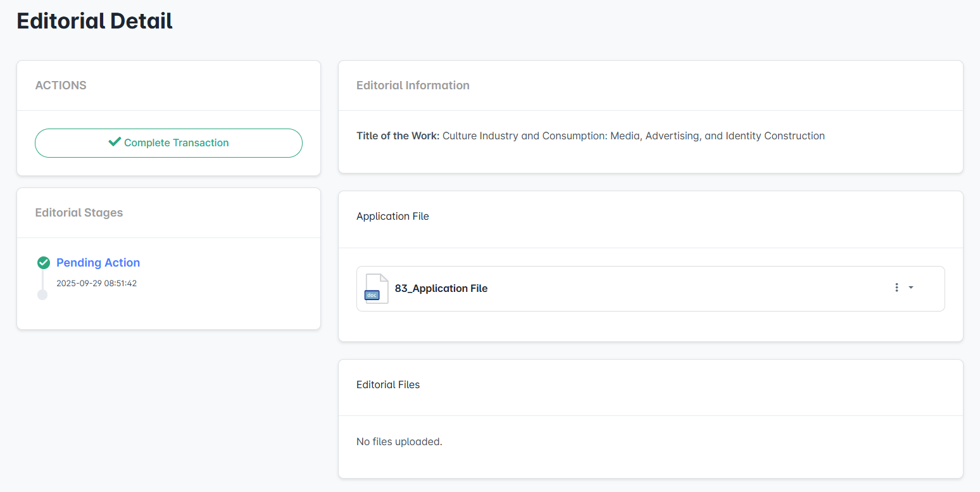Open the Pending Action stage link
The width and height of the screenshot is (980, 492).
point(98,263)
